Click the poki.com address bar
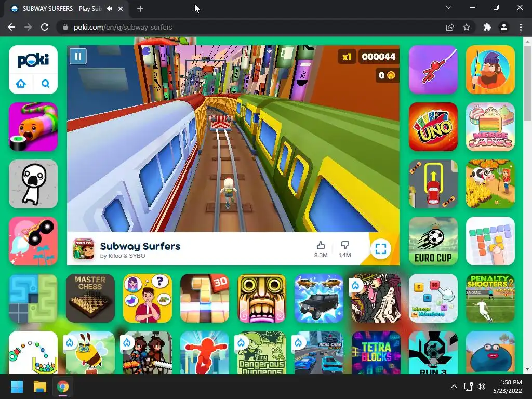The height and width of the screenshot is (399, 532). pos(251,27)
